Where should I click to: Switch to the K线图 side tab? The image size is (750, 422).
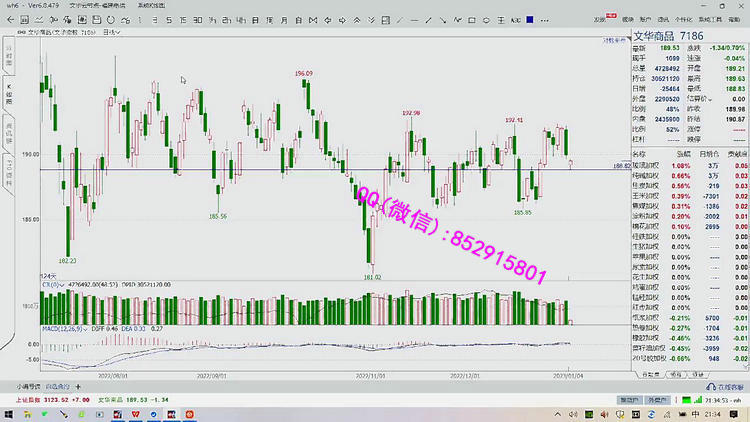(x=9, y=93)
